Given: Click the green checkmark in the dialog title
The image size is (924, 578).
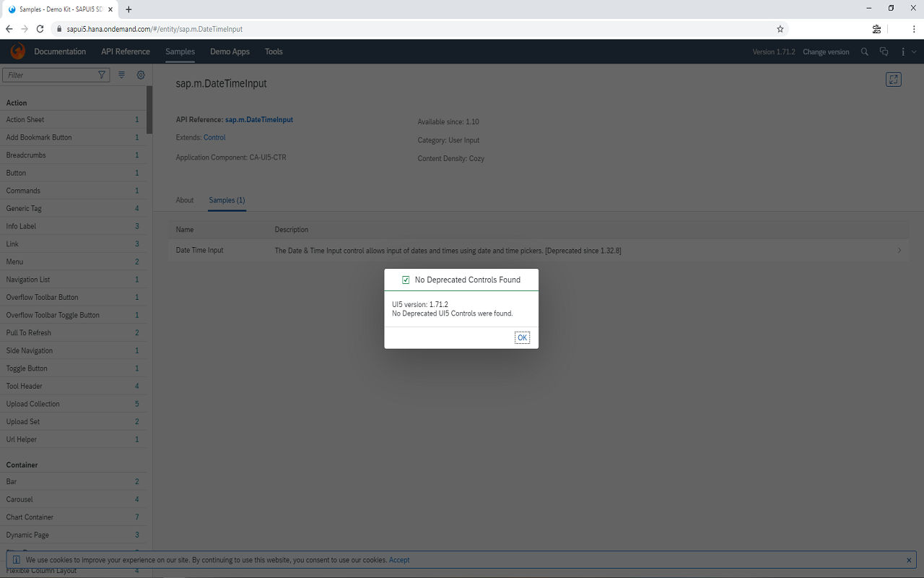Looking at the screenshot, I should tap(405, 280).
